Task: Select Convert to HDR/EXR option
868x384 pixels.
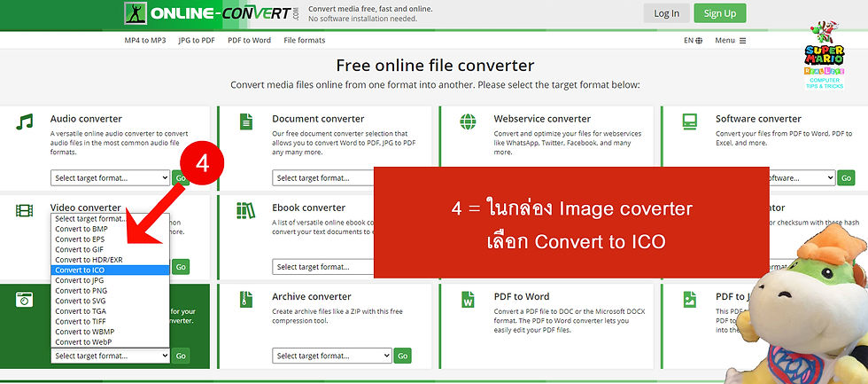Action: pos(110,259)
